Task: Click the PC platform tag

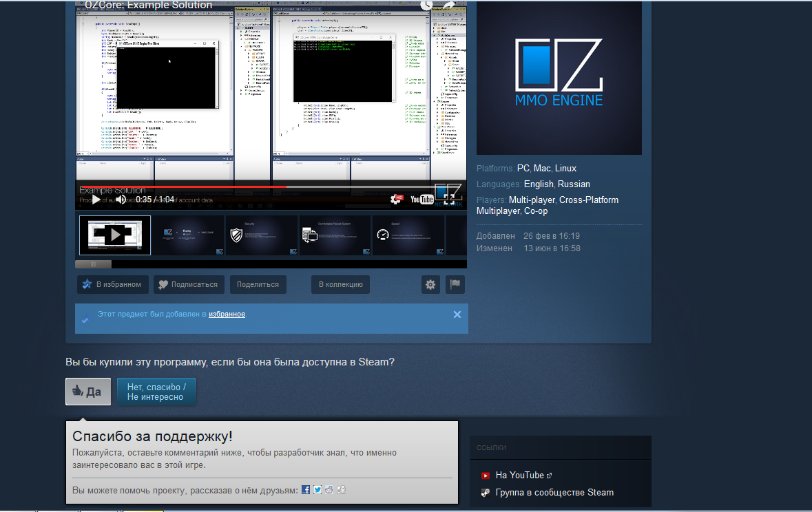Action: point(523,168)
